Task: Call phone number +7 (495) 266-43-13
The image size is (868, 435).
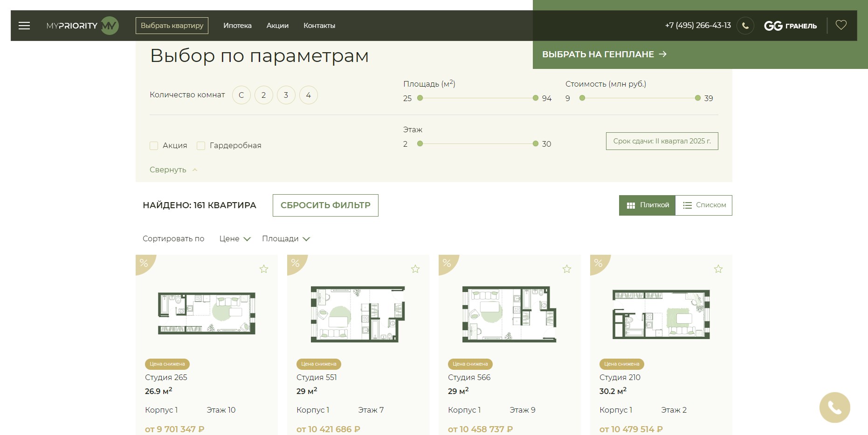Action: (x=698, y=26)
